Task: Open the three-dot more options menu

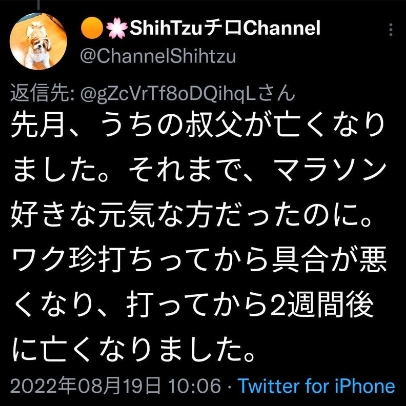Action: [x=391, y=30]
